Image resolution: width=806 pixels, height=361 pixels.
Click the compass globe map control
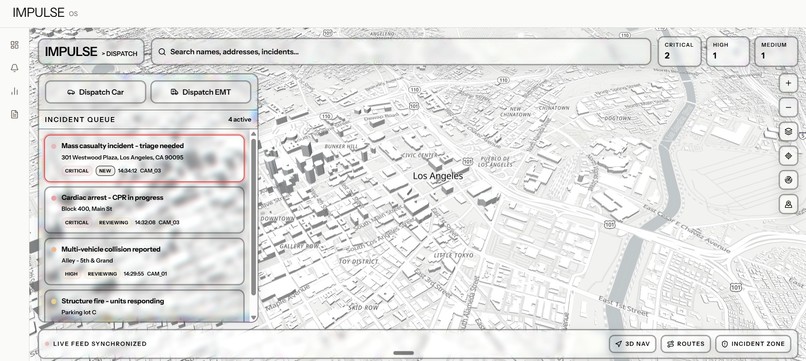pos(789,179)
